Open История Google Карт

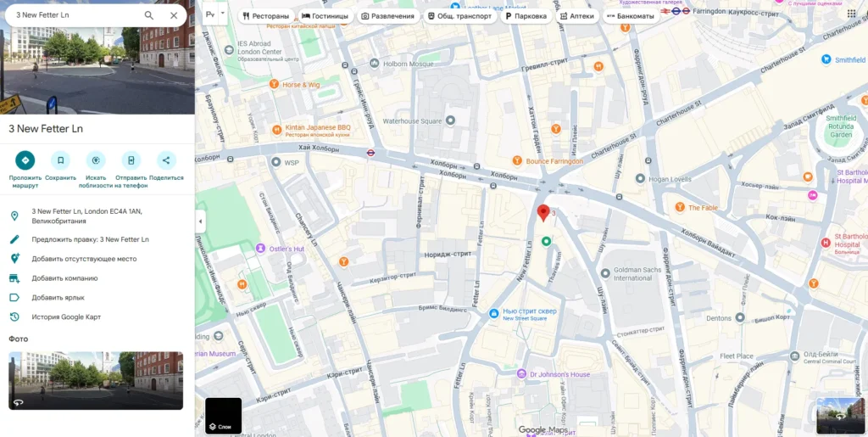[66, 317]
